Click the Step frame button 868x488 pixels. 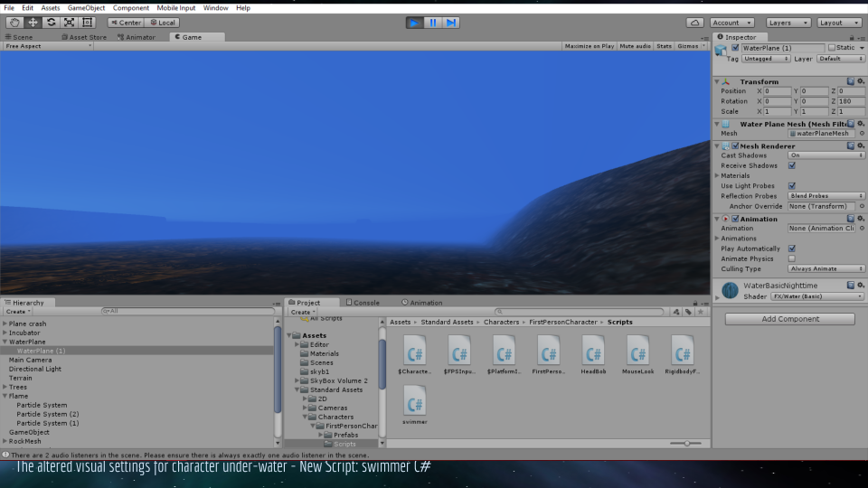pos(451,23)
